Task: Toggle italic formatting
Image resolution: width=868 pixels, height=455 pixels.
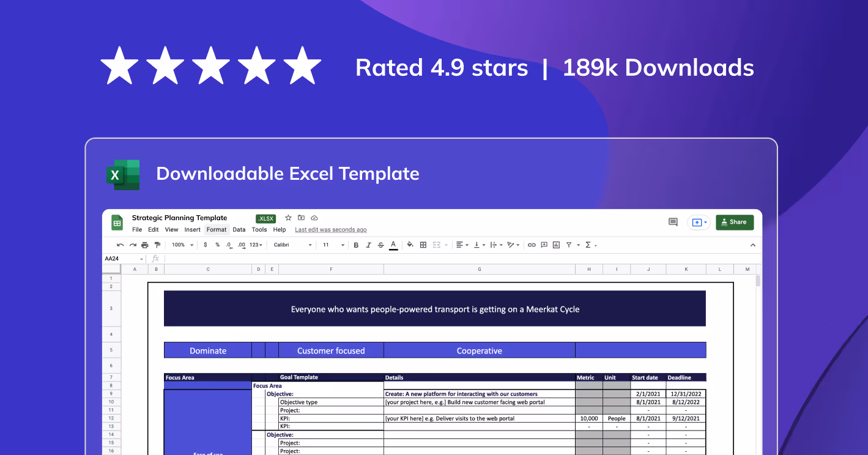Action: [x=368, y=245]
